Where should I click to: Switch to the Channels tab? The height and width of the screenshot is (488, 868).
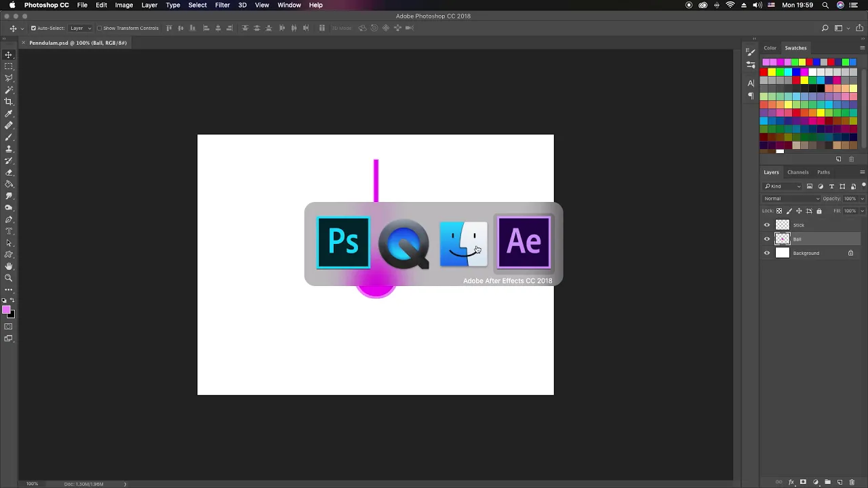pos(797,172)
